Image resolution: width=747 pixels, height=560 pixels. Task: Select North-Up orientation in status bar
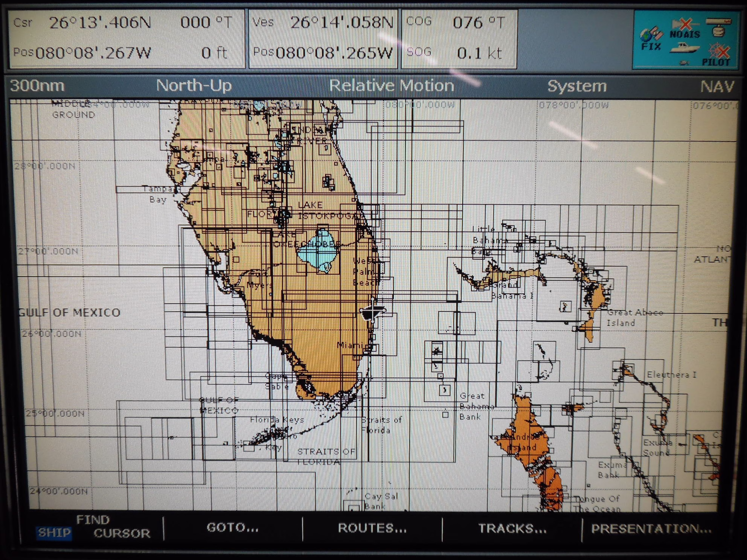tap(194, 85)
